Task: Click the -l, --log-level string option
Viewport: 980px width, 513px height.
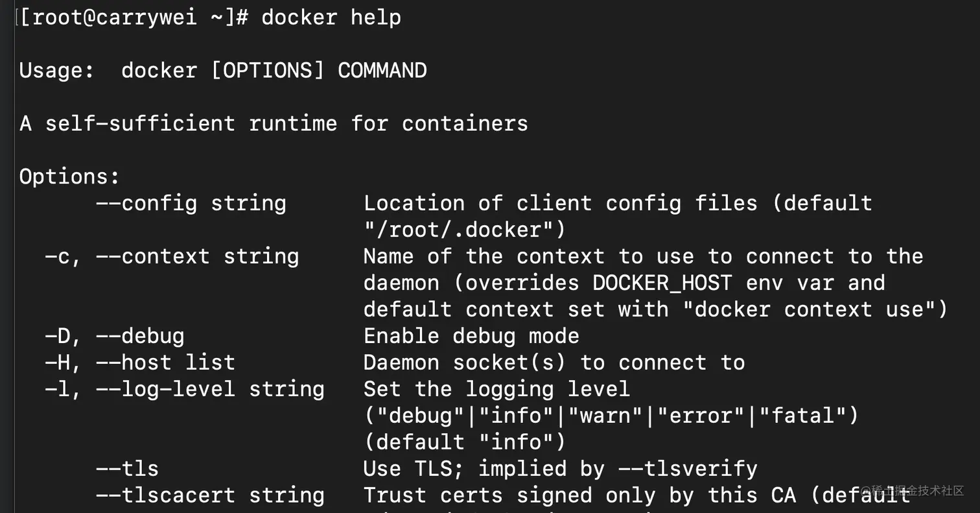Action: click(x=185, y=389)
